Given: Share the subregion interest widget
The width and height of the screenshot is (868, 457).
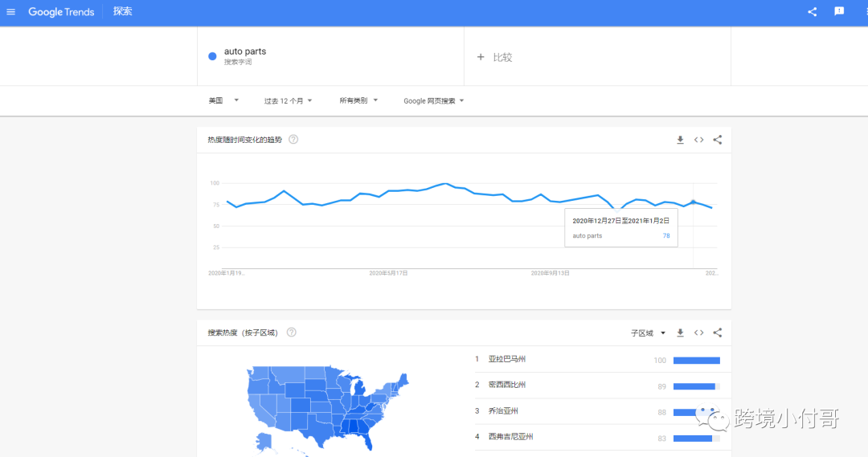Looking at the screenshot, I should 718,333.
